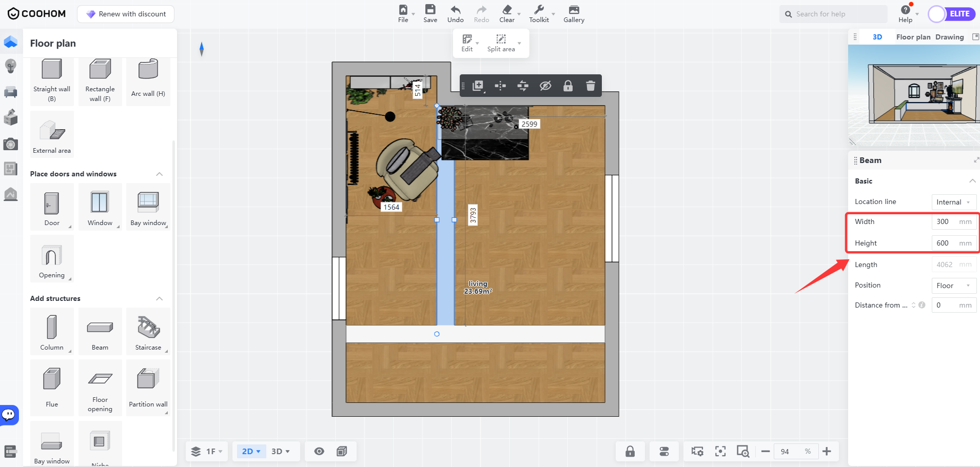Switch to the Floor plan preview tab
This screenshot has width=980, height=467.
tap(913, 37)
